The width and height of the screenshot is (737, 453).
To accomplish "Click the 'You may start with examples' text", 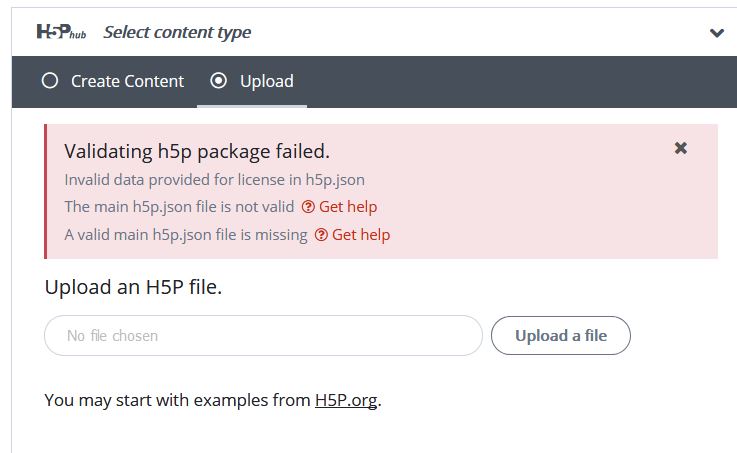I will [x=177, y=400].
